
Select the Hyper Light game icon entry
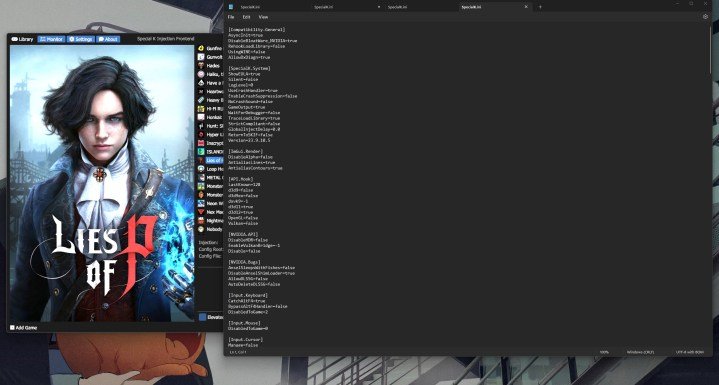pos(201,134)
